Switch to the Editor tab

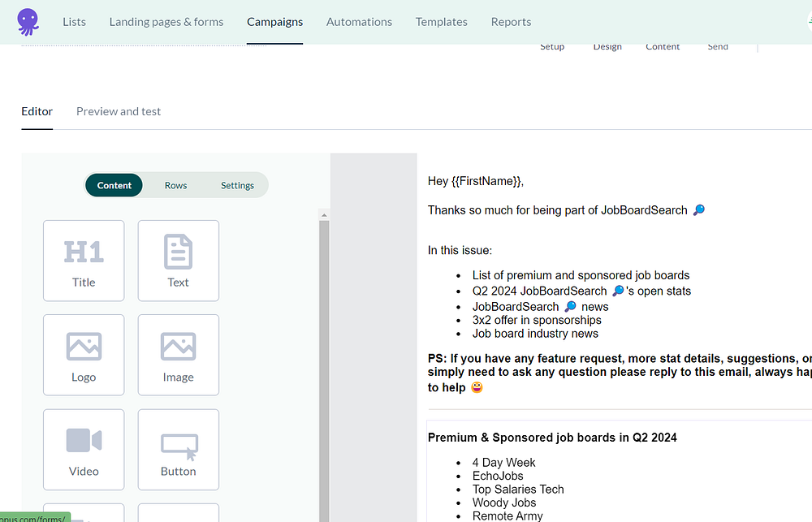(37, 111)
